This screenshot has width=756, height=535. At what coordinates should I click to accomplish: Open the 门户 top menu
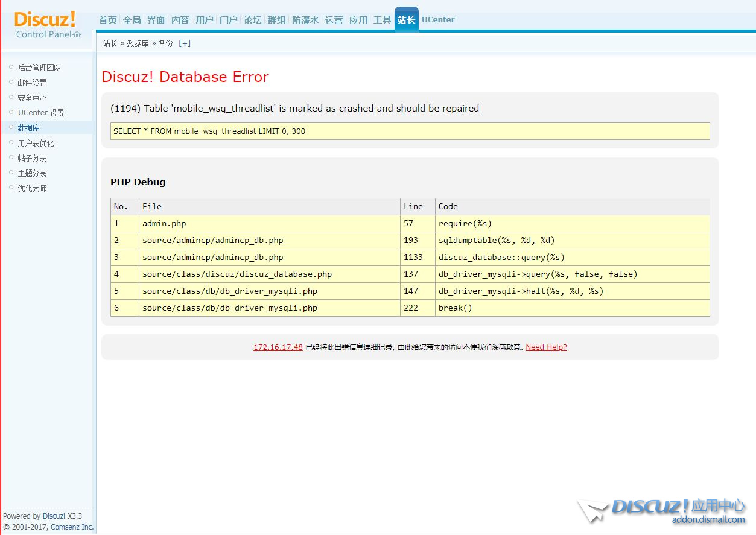click(x=229, y=20)
